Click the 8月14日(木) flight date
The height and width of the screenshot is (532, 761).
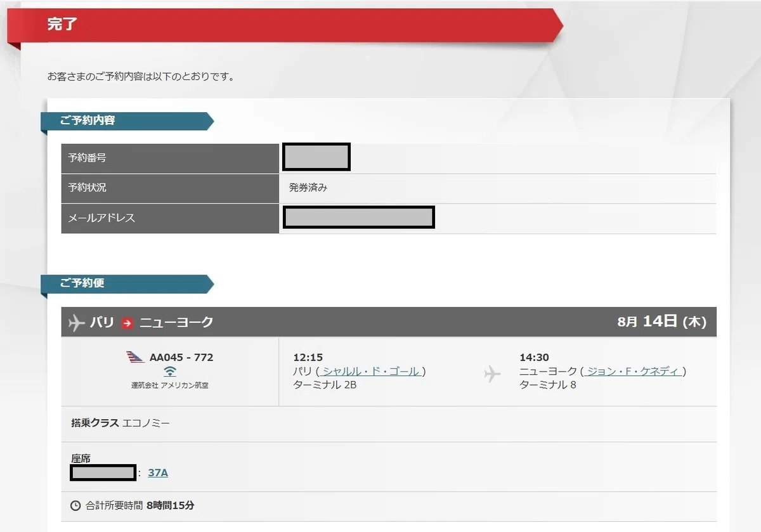(661, 321)
